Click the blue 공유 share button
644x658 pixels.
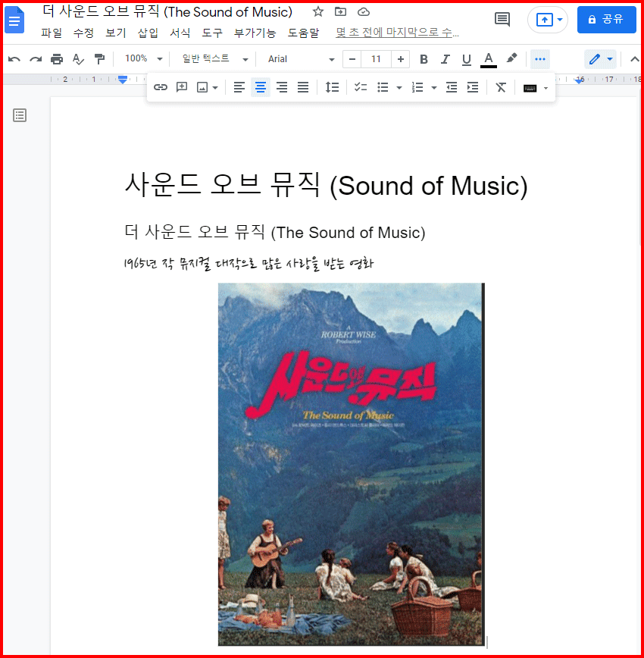point(606,20)
